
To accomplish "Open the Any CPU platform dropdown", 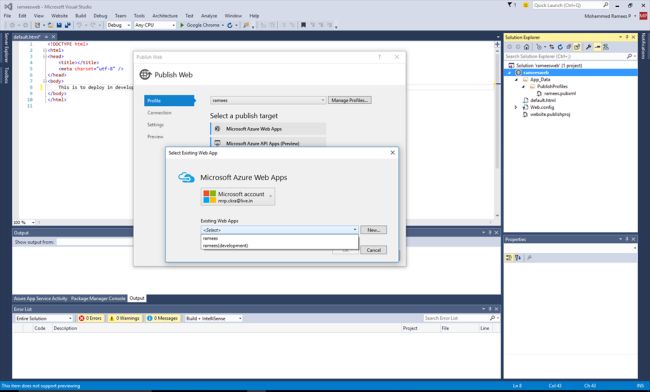I will pos(155,25).
